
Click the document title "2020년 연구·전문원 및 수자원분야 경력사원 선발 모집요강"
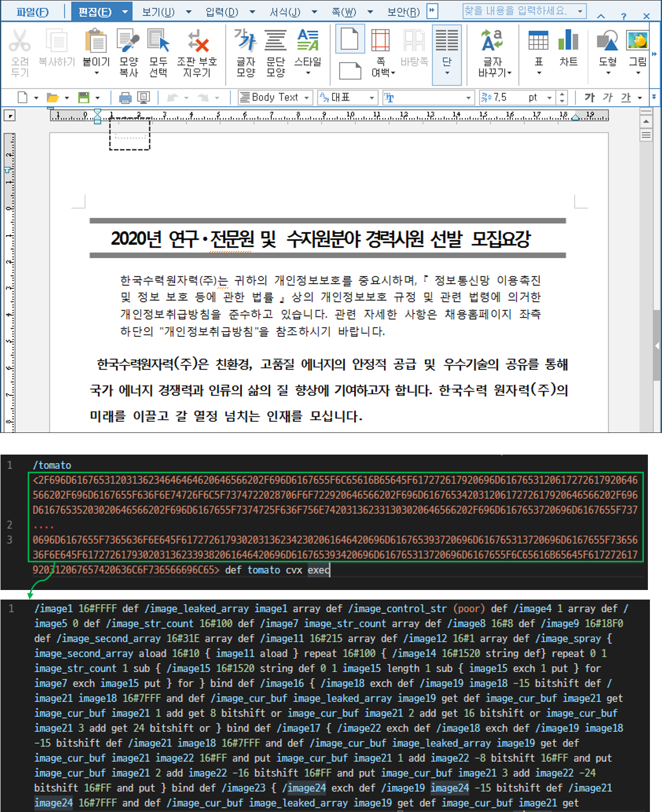(320, 239)
